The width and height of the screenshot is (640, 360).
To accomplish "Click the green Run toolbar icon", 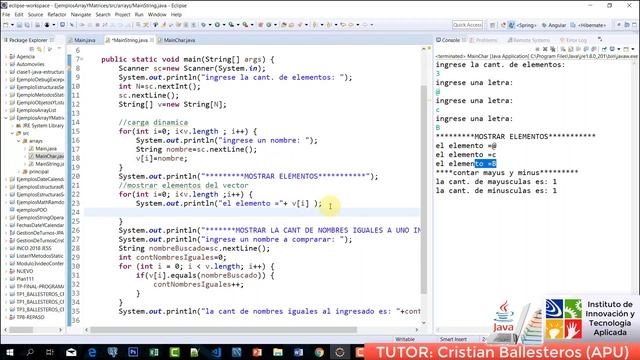I will [x=217, y=25].
